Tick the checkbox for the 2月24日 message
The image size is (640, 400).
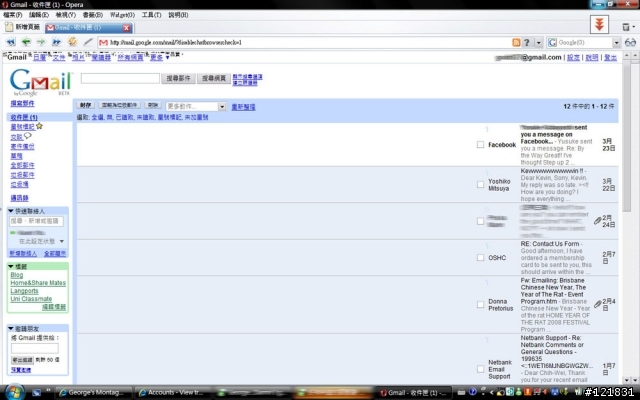point(480,221)
